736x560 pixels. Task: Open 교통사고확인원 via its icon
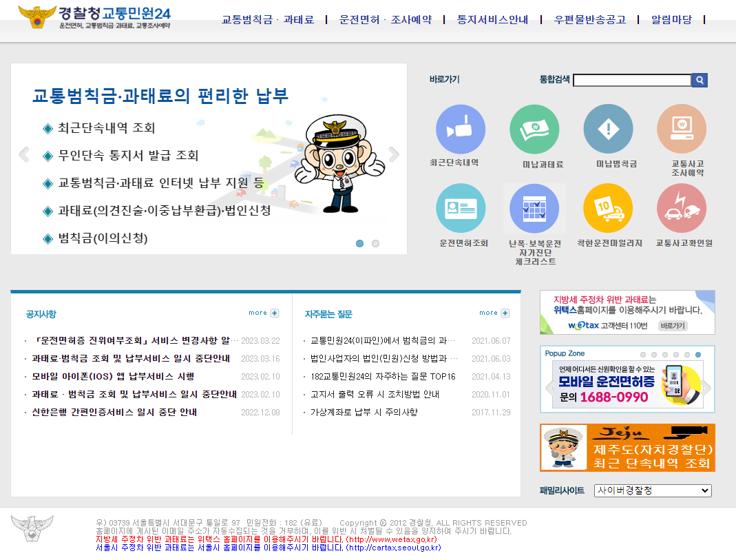click(x=682, y=207)
